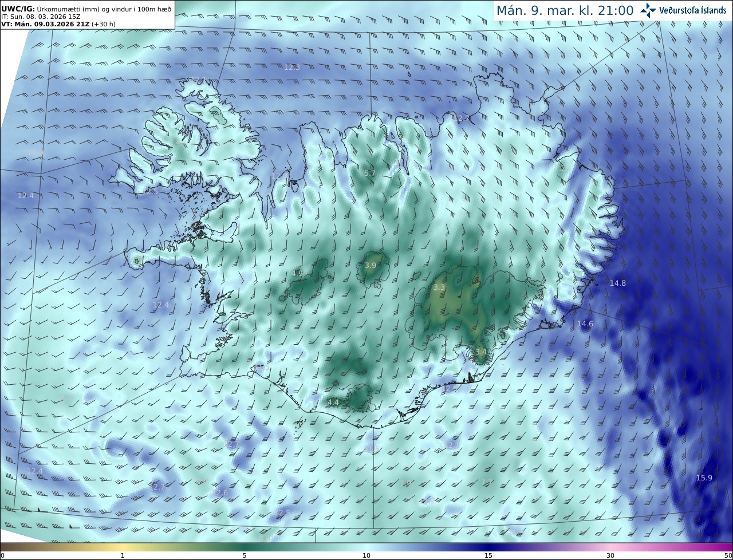Click the 12.3 value north of Iceland
Image resolution: width=733 pixels, height=560 pixels.
[292, 67]
